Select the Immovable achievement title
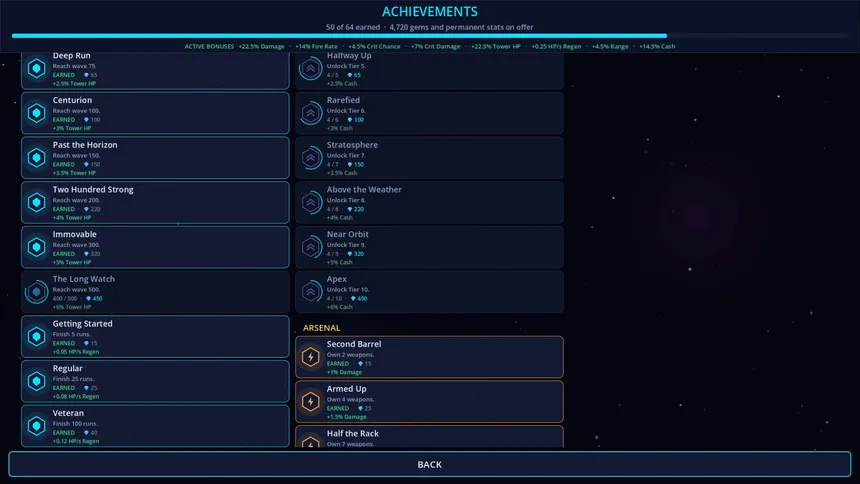This screenshot has width=860, height=484. point(75,234)
